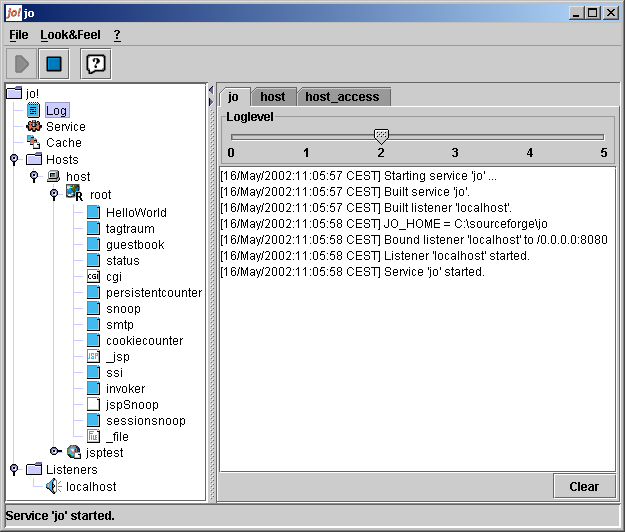625x532 pixels.
Task: Click the host computer icon
Action: coord(53,176)
